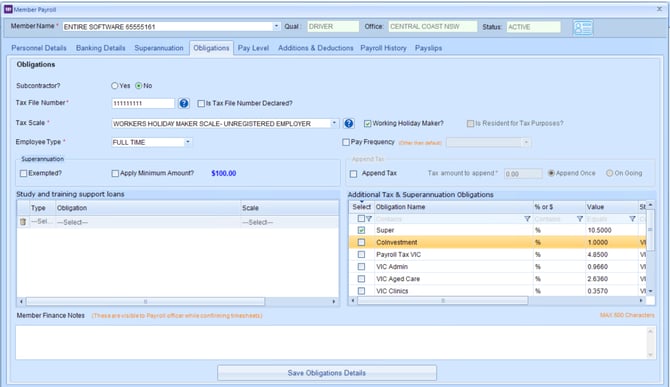The width and height of the screenshot is (670, 387).
Task: Open the Employee Type dropdown
Action: coord(188,142)
